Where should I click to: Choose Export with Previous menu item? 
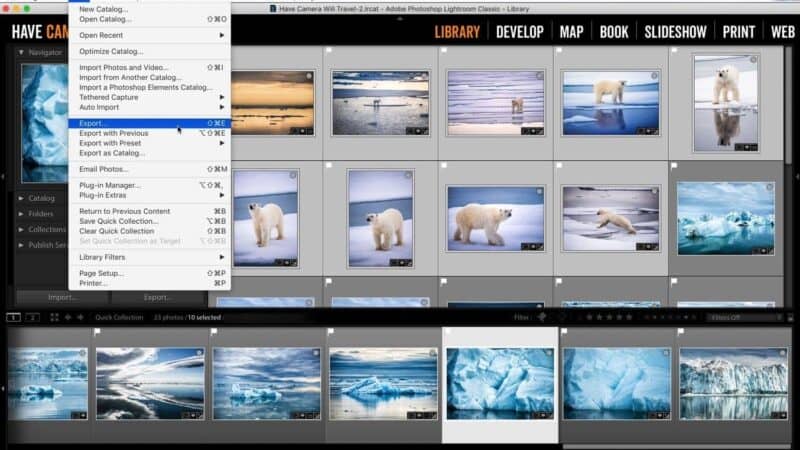coord(149,133)
